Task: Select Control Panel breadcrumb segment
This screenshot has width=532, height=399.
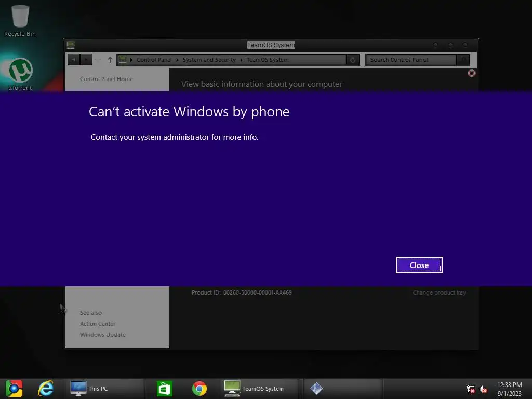Action: 154,60
